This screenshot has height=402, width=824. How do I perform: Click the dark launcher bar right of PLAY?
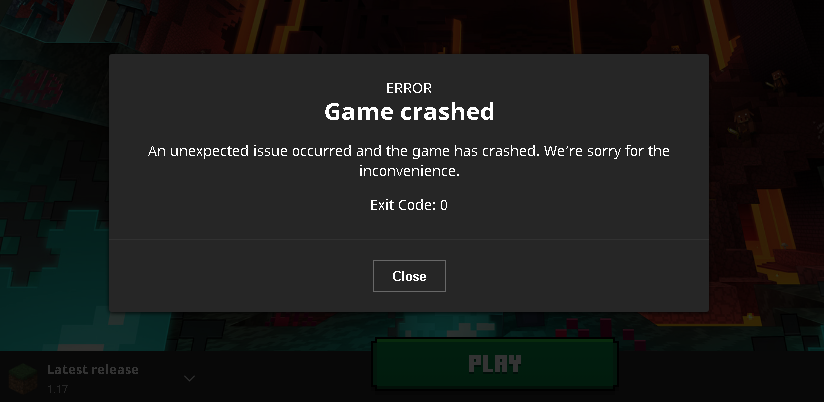click(x=720, y=376)
